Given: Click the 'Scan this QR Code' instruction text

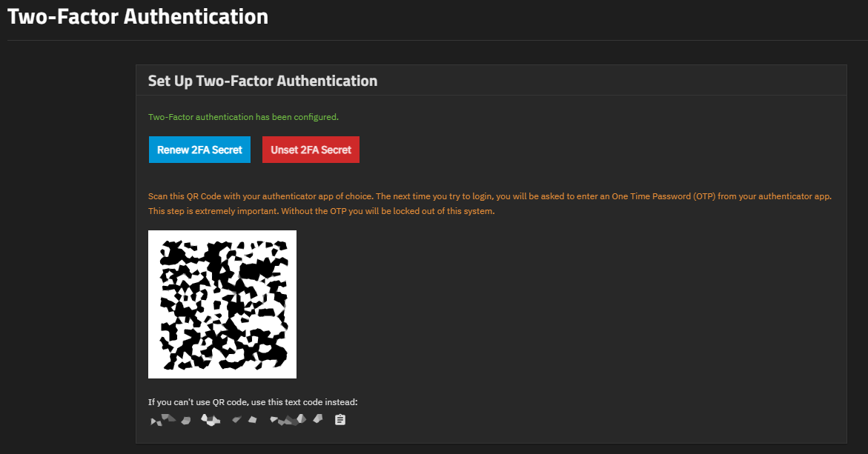Looking at the screenshot, I should coord(490,196).
